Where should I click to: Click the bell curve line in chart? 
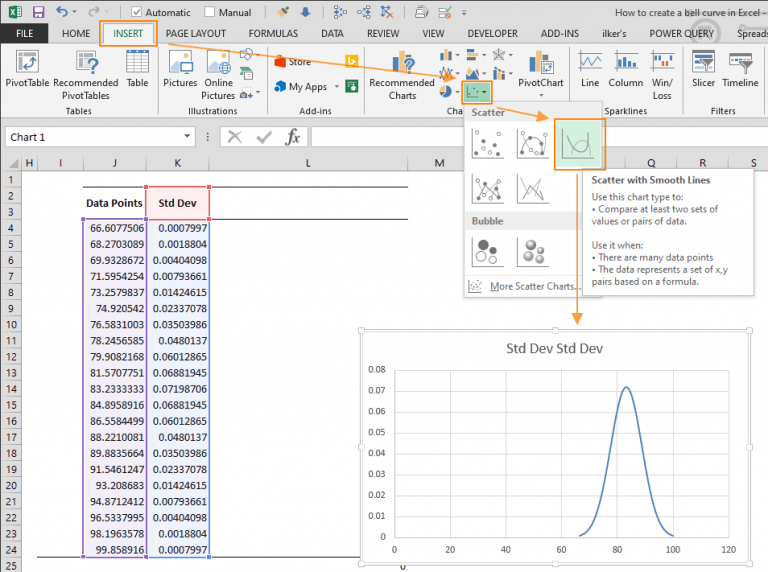point(626,388)
